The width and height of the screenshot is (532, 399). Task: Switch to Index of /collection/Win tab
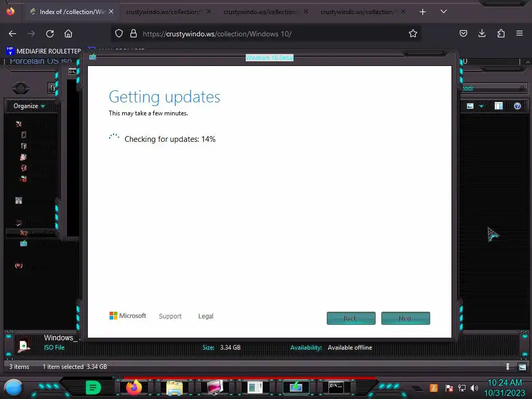coord(72,11)
